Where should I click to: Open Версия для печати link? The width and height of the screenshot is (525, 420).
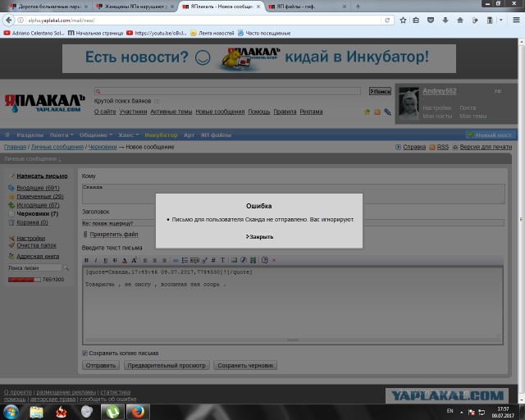pos(486,147)
